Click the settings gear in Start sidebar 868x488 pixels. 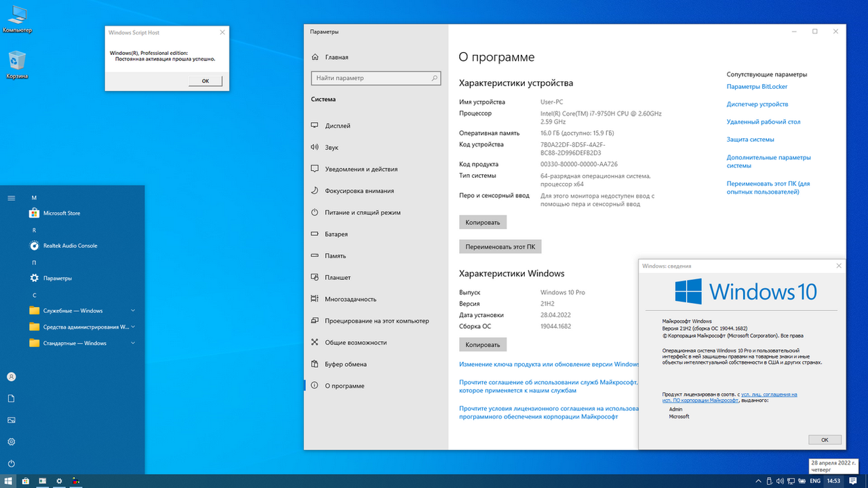[x=12, y=442]
